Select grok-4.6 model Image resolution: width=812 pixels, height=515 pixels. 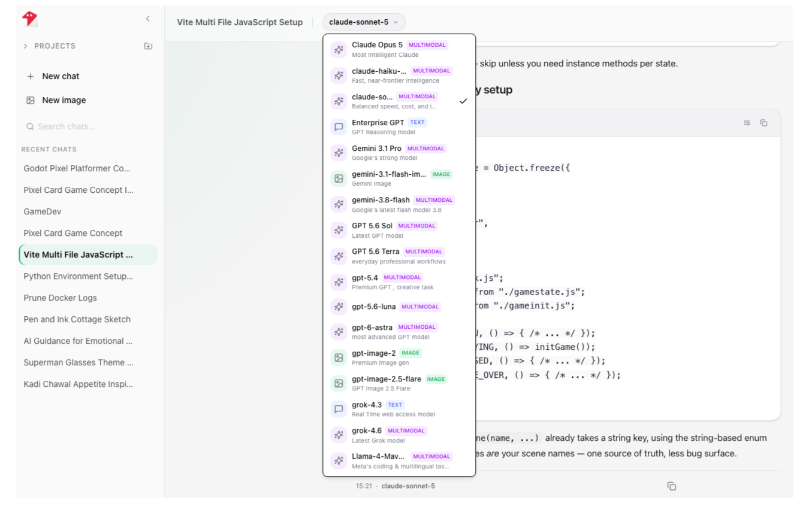399,435
